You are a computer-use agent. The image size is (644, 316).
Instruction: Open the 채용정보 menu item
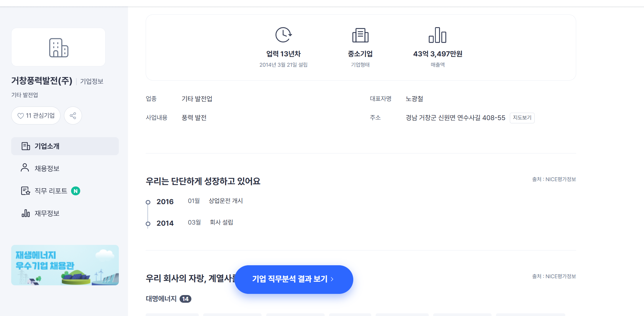(x=47, y=168)
